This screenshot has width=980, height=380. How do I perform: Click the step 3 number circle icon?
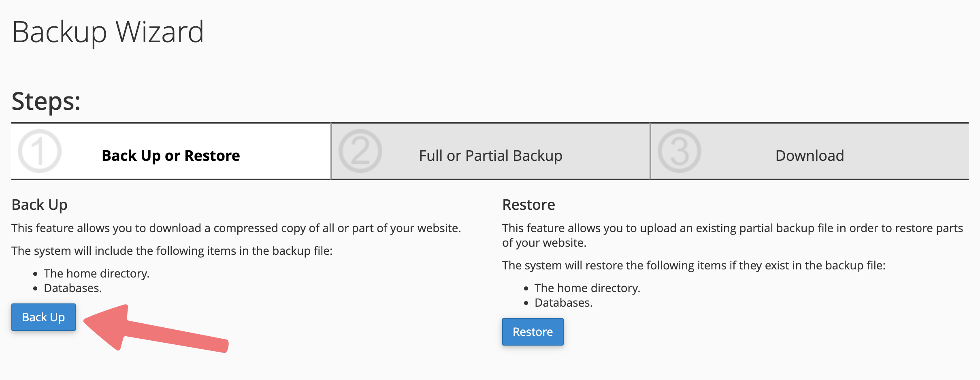pyautogui.click(x=680, y=151)
